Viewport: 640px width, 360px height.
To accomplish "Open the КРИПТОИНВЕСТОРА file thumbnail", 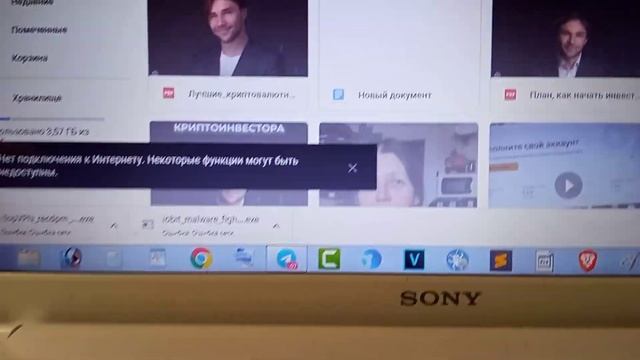I will (229, 132).
